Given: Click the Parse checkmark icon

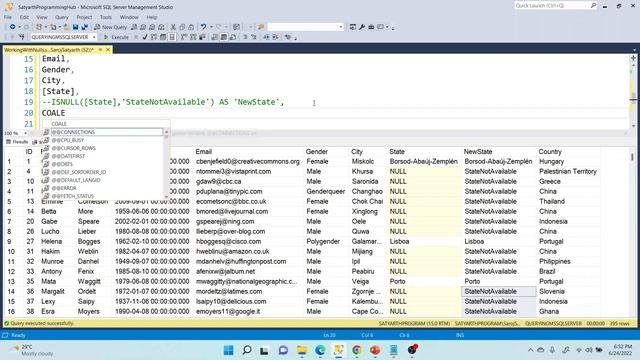Looking at the screenshot, I should tap(145, 37).
